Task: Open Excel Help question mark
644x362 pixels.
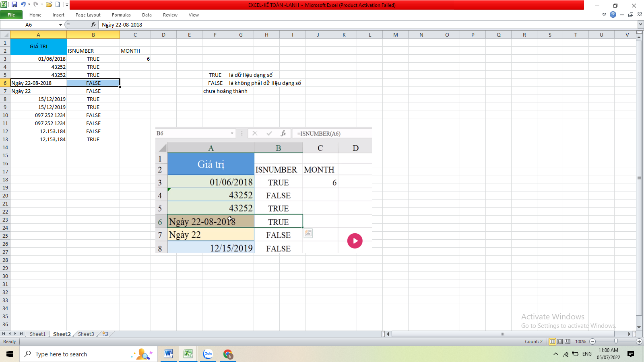Action: [x=613, y=15]
